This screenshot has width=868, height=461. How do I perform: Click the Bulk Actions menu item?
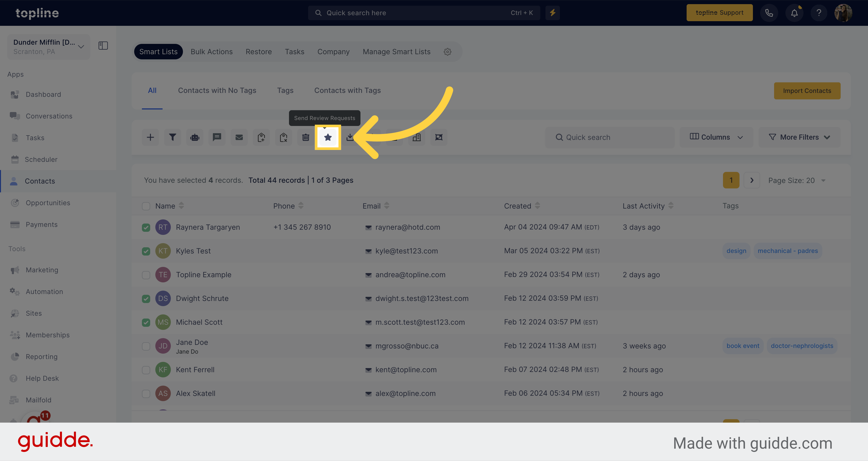(x=212, y=51)
